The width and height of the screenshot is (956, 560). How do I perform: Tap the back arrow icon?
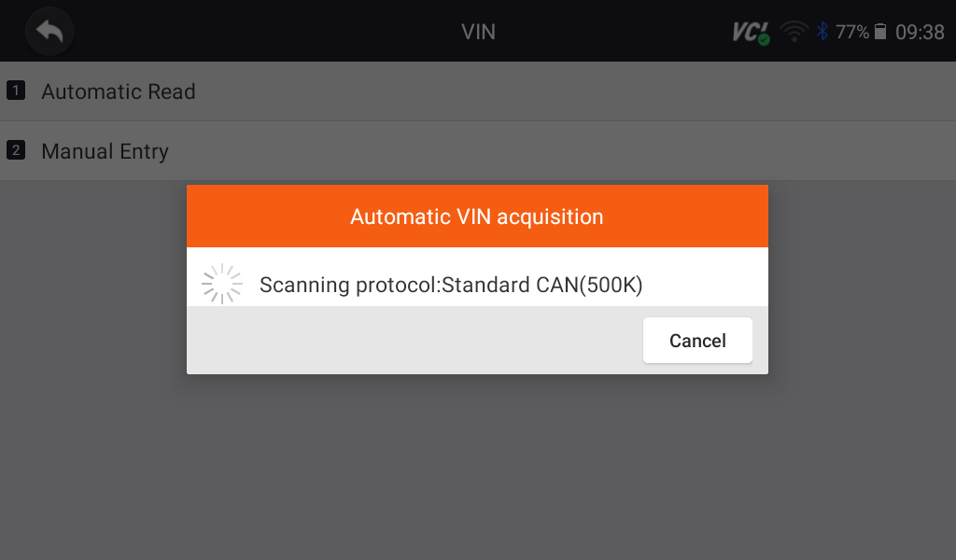coord(49,32)
